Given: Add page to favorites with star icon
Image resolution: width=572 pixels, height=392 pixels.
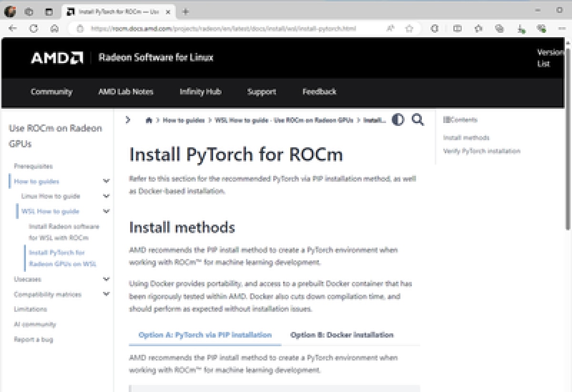Looking at the screenshot, I should point(409,29).
